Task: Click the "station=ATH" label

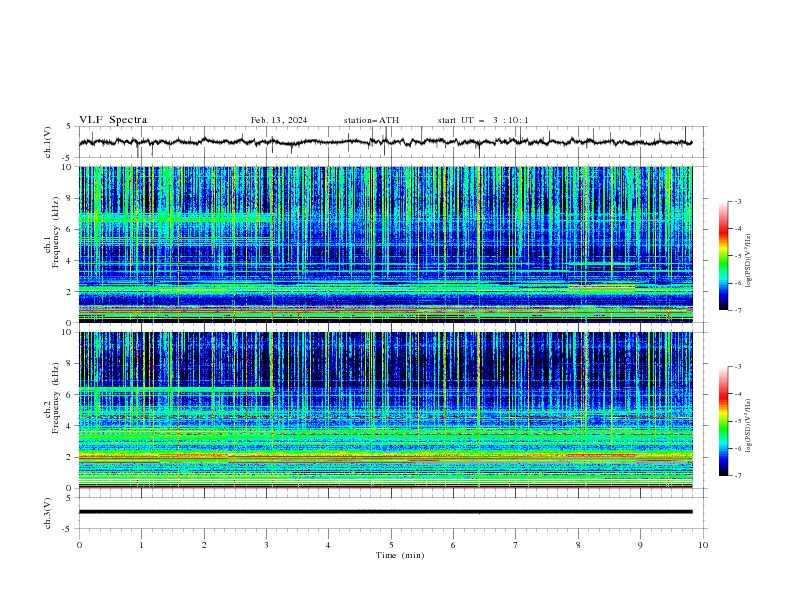Action: [x=371, y=120]
